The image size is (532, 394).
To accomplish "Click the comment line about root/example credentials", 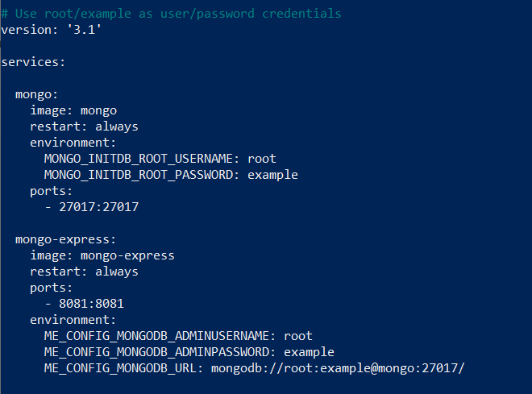I will 171,14.
